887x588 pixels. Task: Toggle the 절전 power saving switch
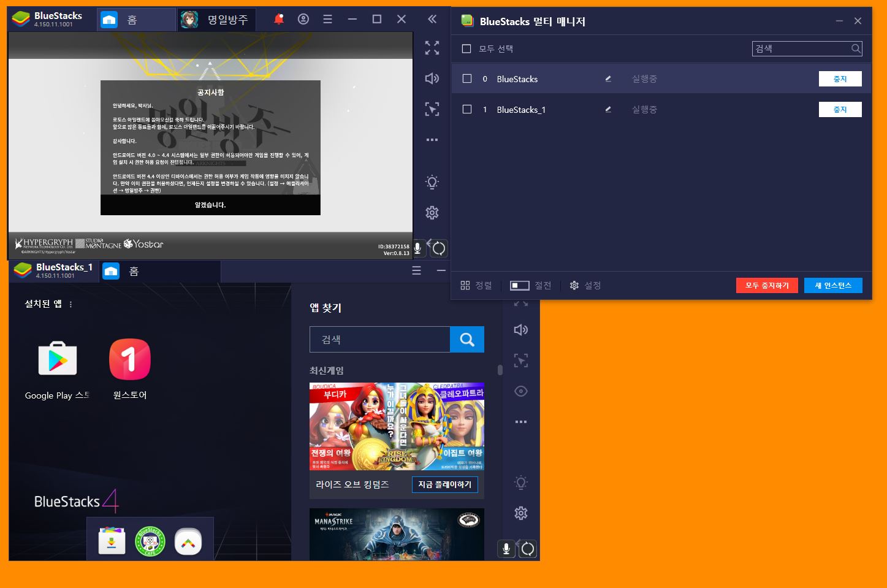(519, 285)
